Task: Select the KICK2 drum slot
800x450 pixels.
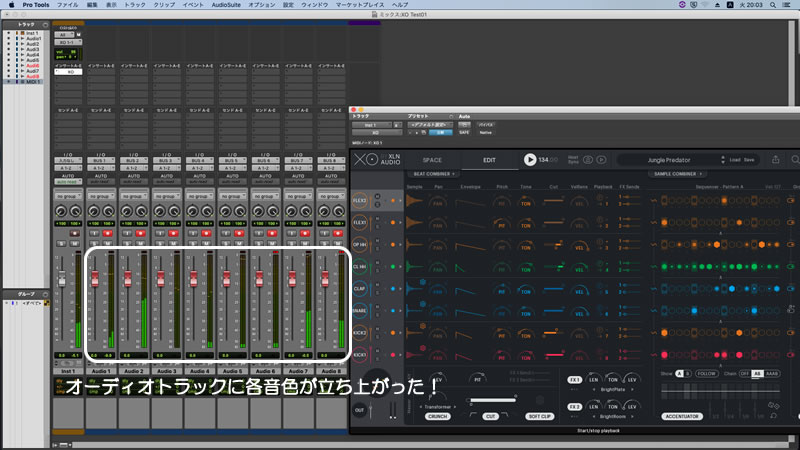Action: tap(360, 333)
